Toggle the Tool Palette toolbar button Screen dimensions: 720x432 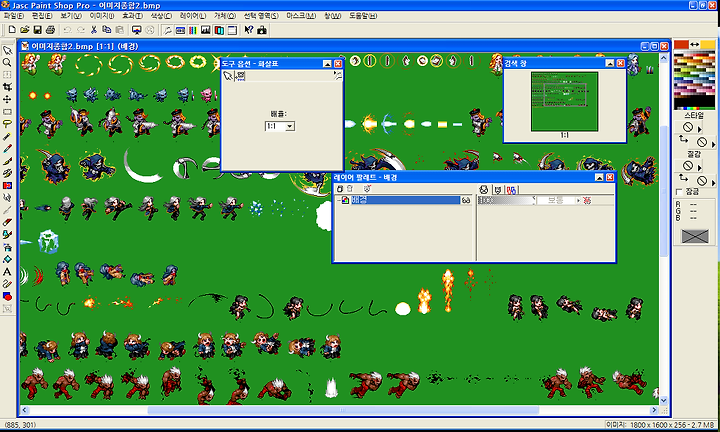[168, 30]
